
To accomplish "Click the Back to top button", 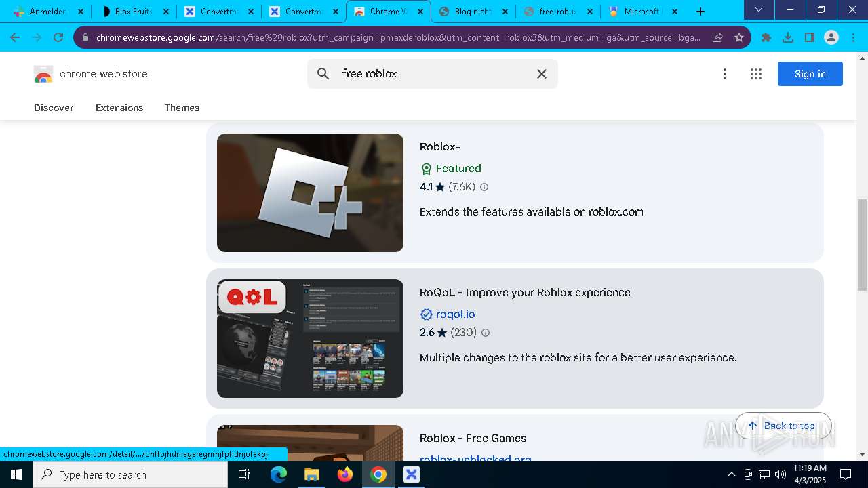I will pyautogui.click(x=783, y=426).
